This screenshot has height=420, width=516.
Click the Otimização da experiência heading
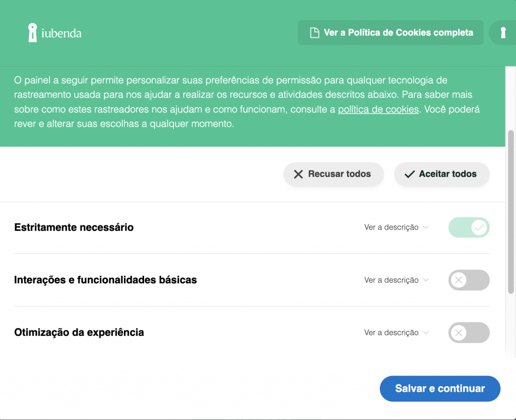tap(79, 333)
